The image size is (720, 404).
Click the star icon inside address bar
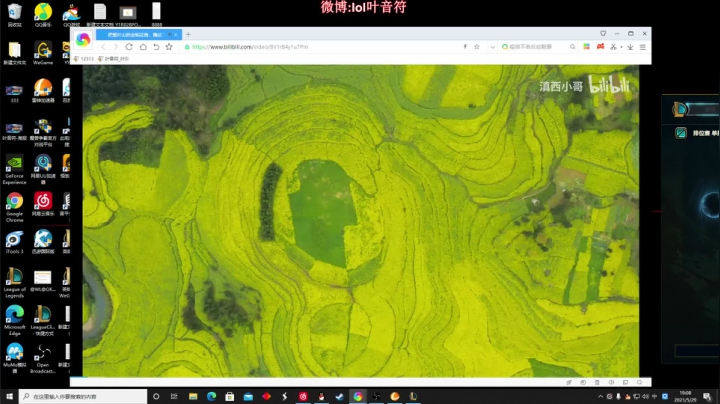[477, 47]
